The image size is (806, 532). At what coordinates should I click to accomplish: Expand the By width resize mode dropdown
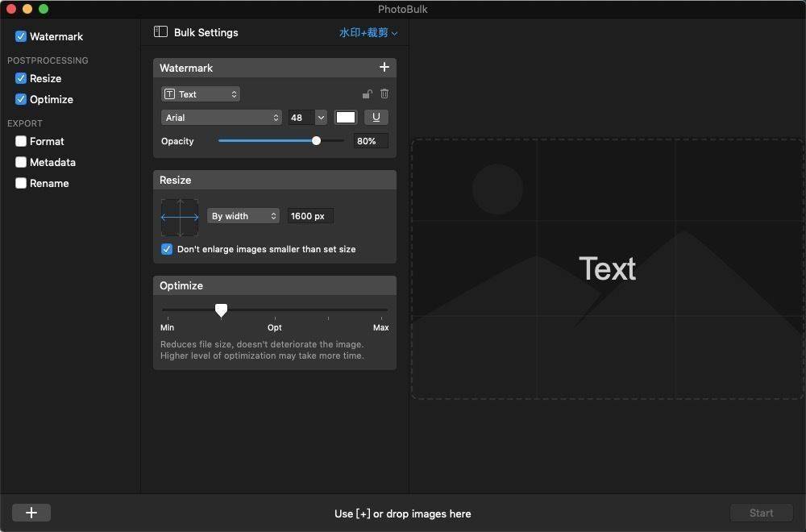tap(243, 216)
